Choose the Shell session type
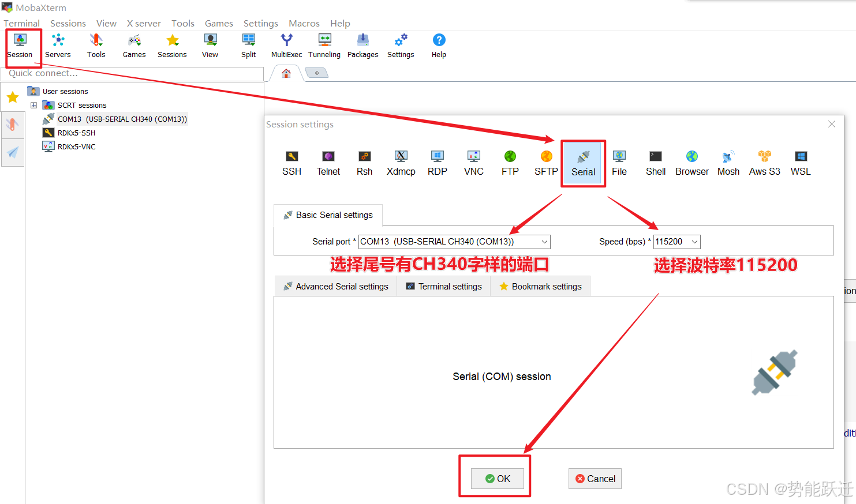Image resolution: width=856 pixels, height=504 pixels. click(x=656, y=163)
